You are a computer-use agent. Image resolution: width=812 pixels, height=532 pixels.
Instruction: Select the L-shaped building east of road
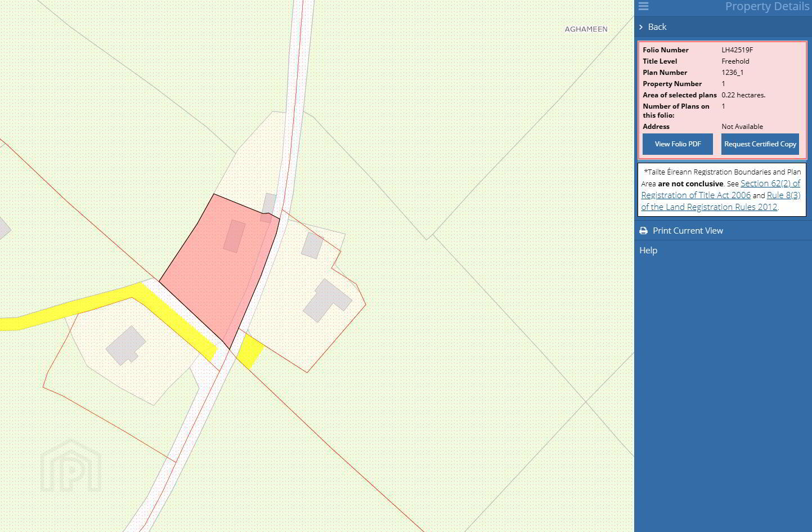click(328, 301)
